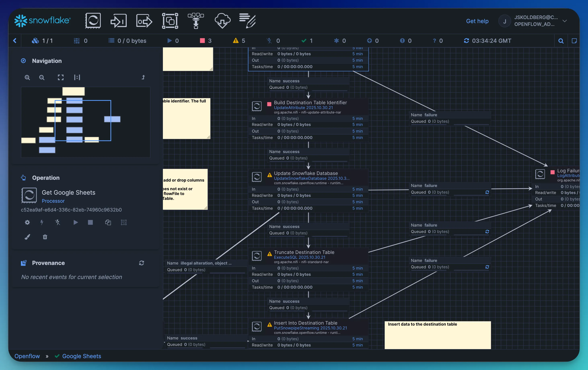Collapse the Provenance panel header
588x370 pixels.
48,263
